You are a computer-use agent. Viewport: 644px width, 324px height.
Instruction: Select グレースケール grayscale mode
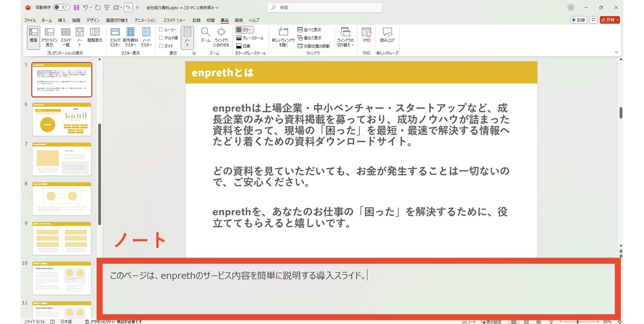coord(250,38)
